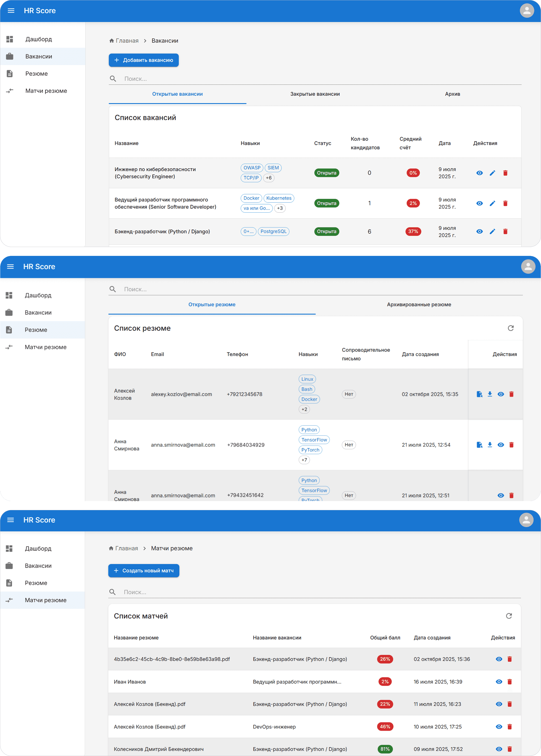
Task: Switch to Архивированные резюме tab
Action: (x=419, y=305)
